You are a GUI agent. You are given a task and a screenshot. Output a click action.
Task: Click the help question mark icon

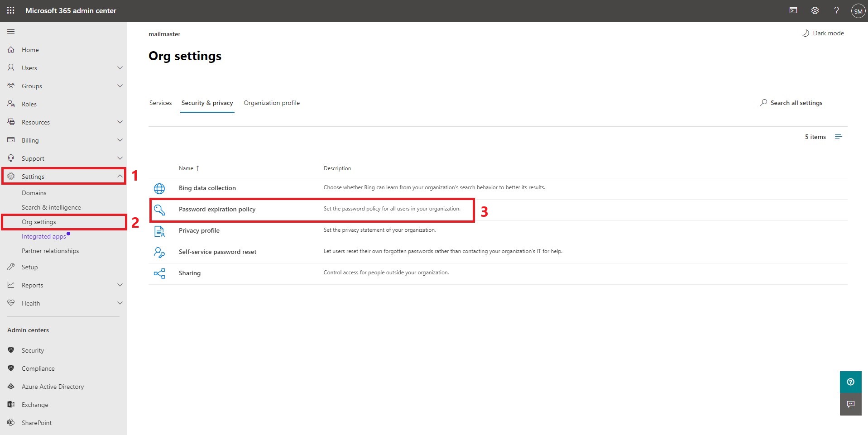click(x=836, y=10)
